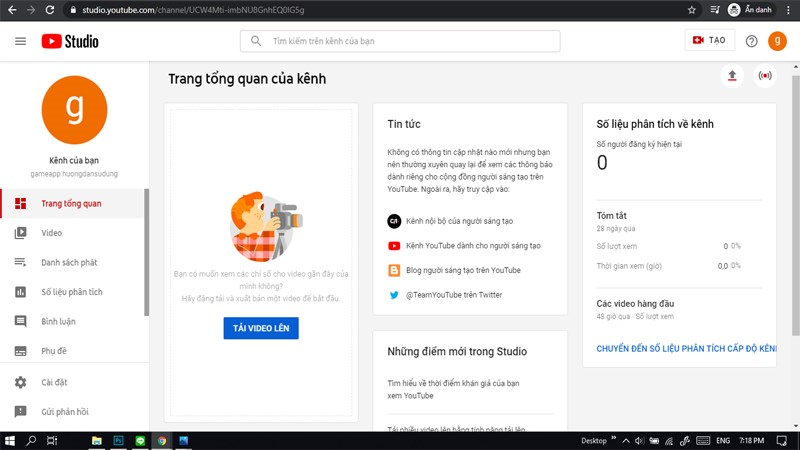Click the playlist lines icon
The height and width of the screenshot is (450, 800).
click(x=20, y=262)
